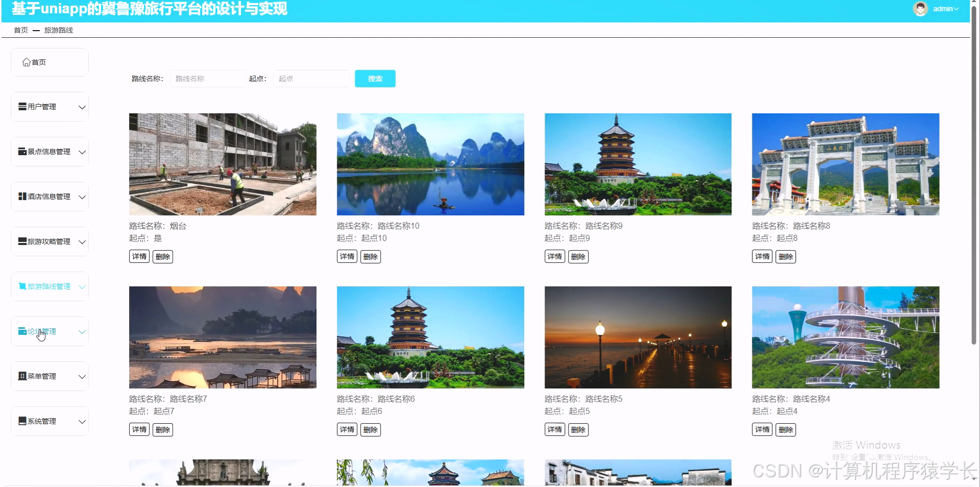980x487 pixels.
Task: Click the 酒店信息管理 sidebar icon
Action: click(x=22, y=197)
